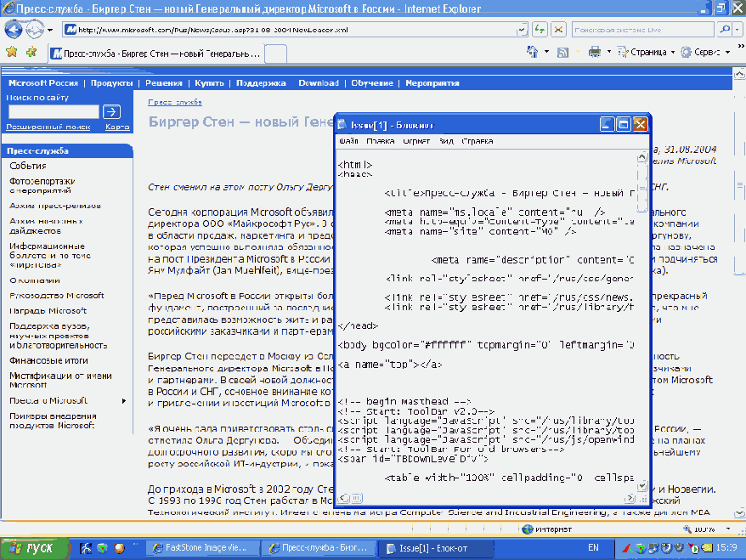Open the Продукты navigation link
746x560 pixels.
(112, 82)
